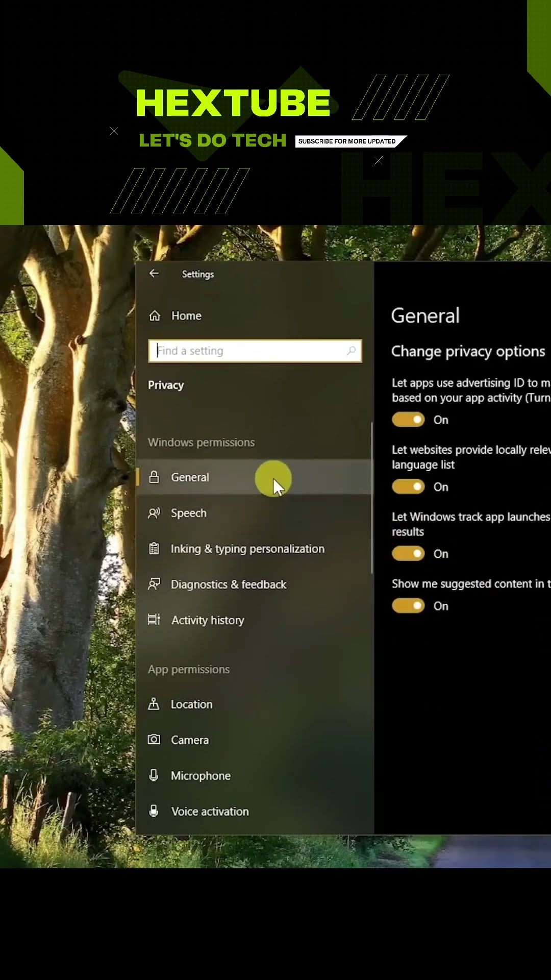This screenshot has width=551, height=980.
Task: Click the App permissions heading
Action: point(189,669)
